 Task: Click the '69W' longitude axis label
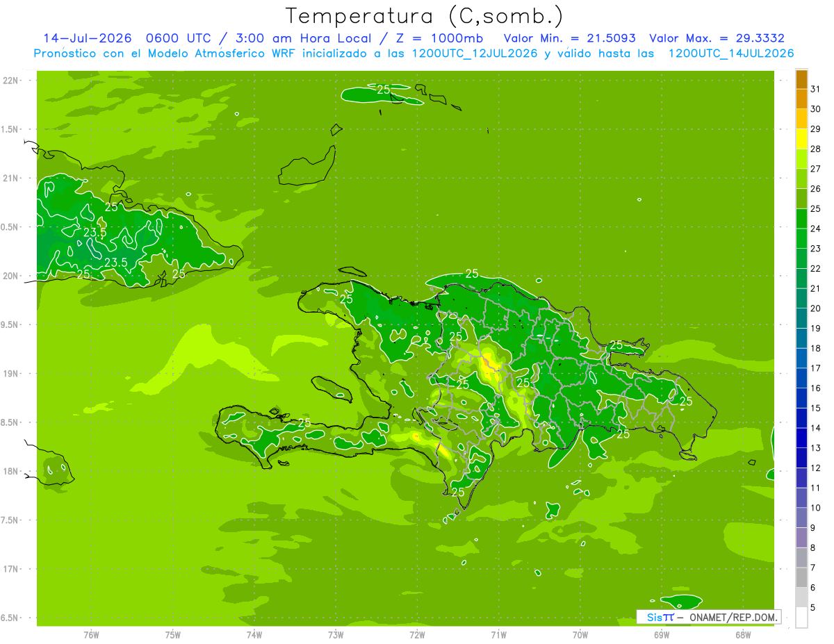coord(662,634)
